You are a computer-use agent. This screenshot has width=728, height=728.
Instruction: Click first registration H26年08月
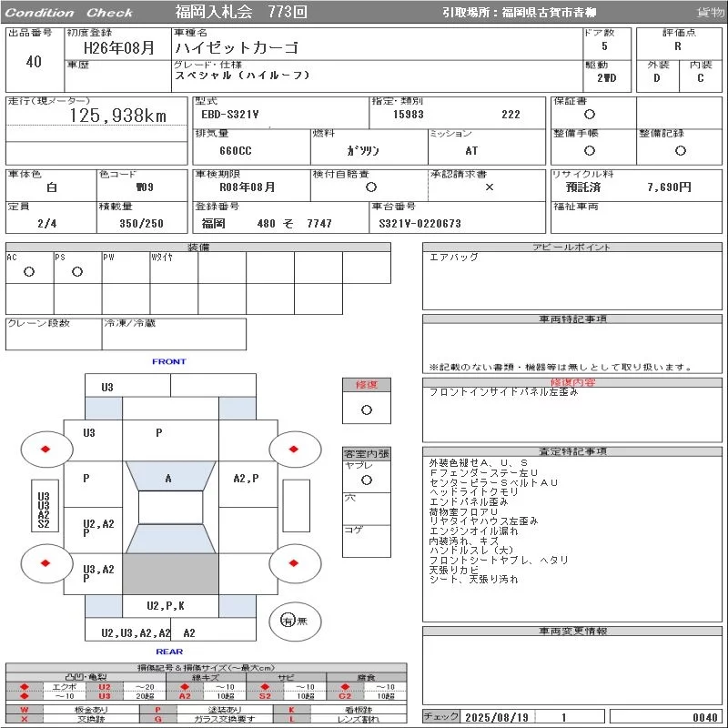point(119,48)
